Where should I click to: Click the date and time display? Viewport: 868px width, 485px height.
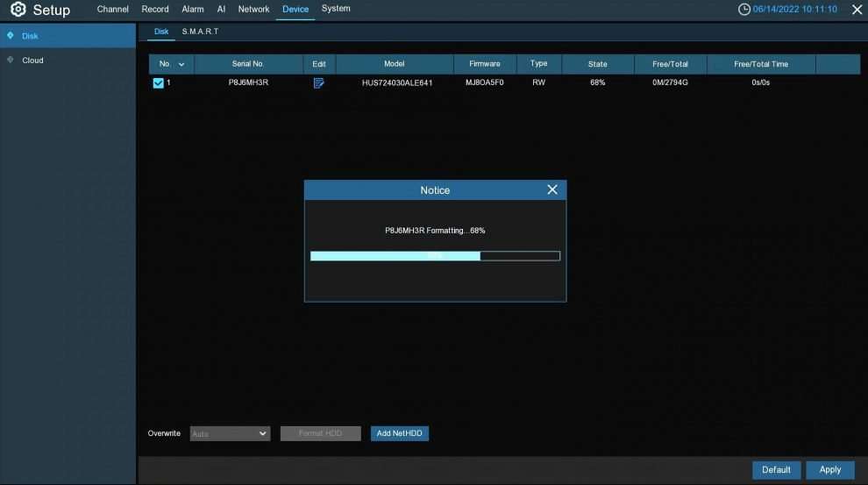pyautogui.click(x=795, y=10)
